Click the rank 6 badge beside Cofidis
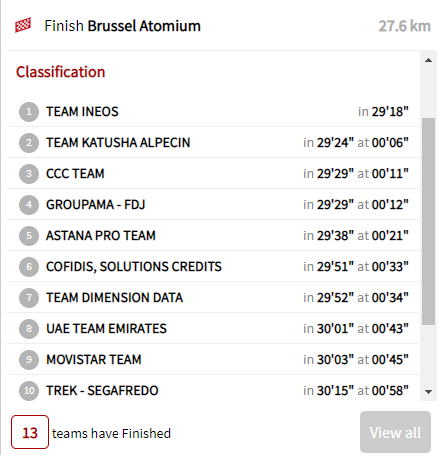Image resolution: width=442 pixels, height=461 pixels. 29,267
